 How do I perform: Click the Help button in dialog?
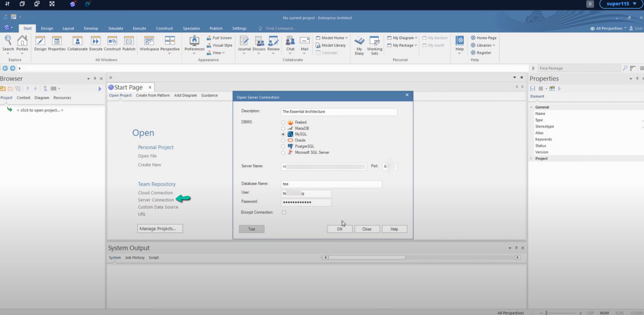click(x=394, y=229)
